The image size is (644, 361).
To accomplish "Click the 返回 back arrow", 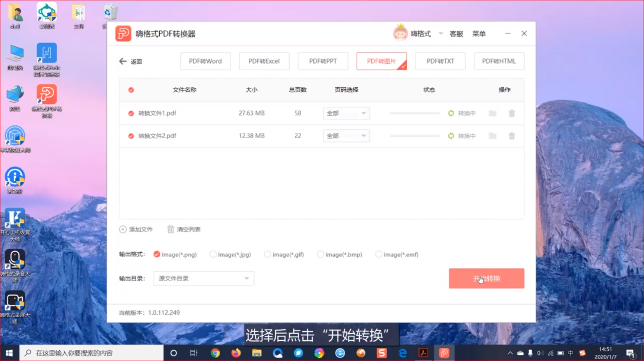I will (x=123, y=61).
